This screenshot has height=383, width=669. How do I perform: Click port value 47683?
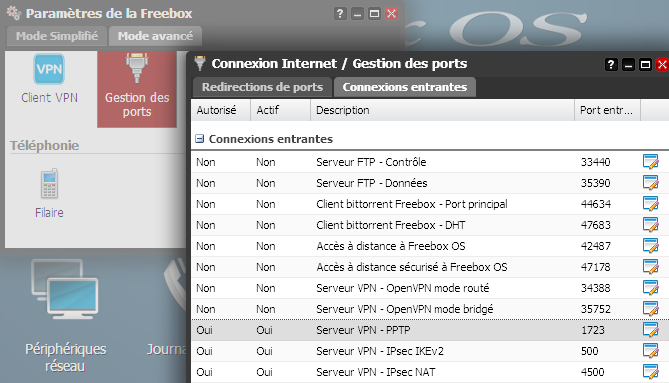pyautogui.click(x=596, y=225)
